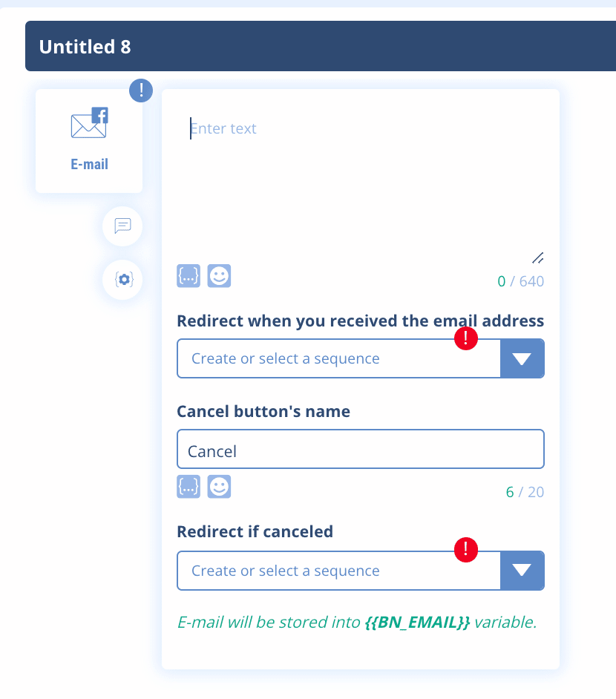Click the 0 / 640 character counter
The image size is (616, 699).
point(521,282)
